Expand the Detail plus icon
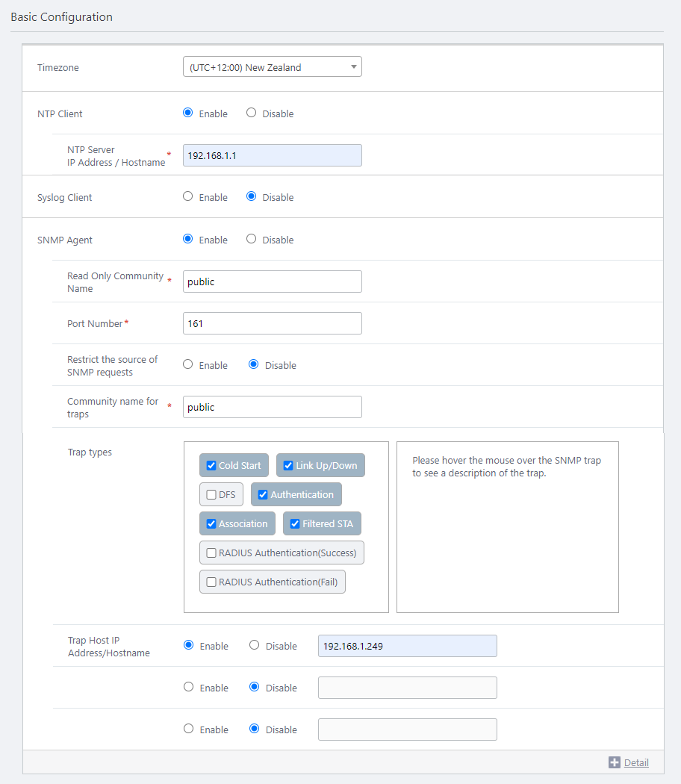 [615, 762]
